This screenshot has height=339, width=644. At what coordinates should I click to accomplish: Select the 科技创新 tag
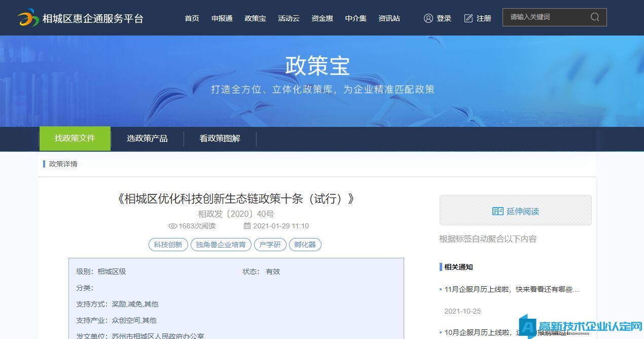[168, 245]
